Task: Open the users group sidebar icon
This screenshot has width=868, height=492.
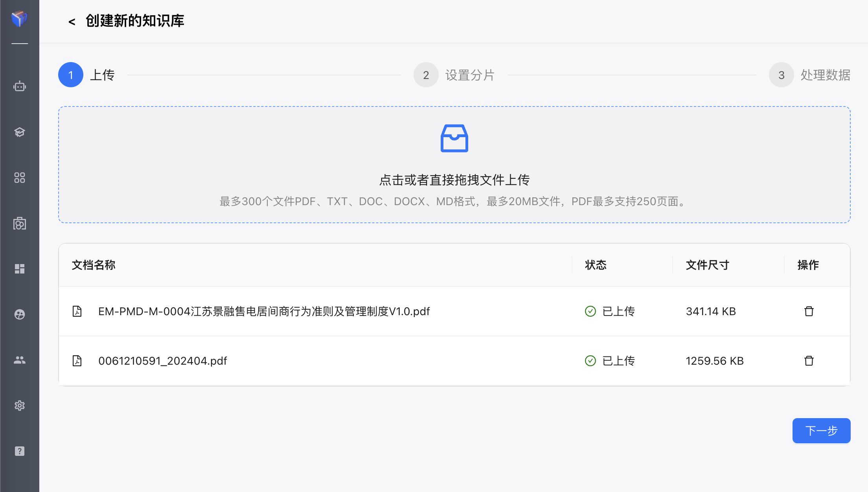Action: pyautogui.click(x=20, y=360)
